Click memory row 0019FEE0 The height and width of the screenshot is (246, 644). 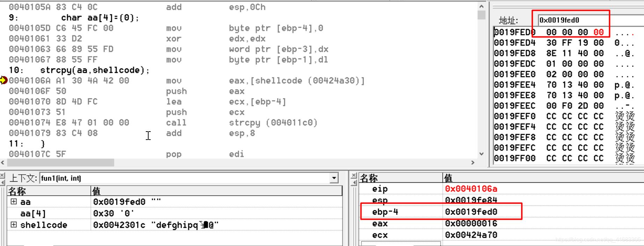(x=564, y=74)
